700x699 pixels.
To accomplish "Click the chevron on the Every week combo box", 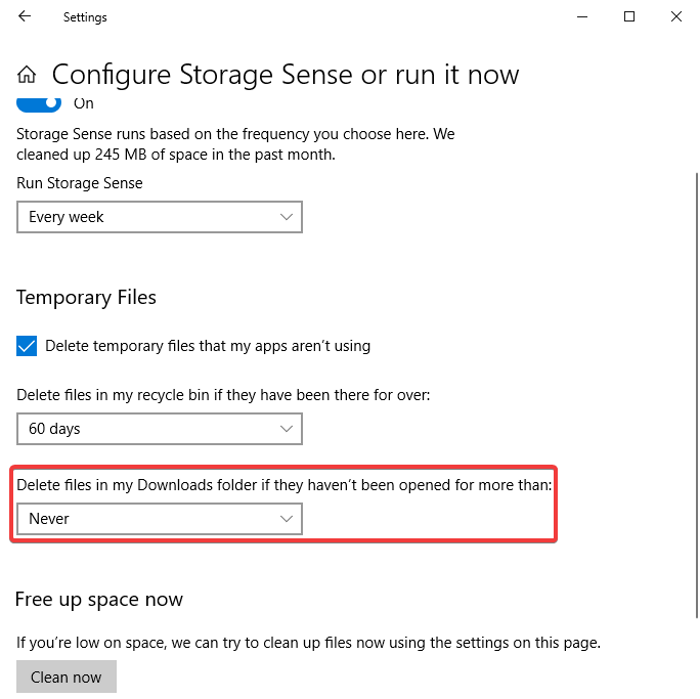I will coord(287,217).
